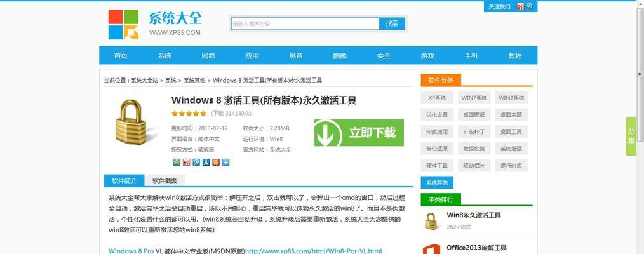Click the software title heading
This screenshot has width=644, height=254.
(x=264, y=100)
